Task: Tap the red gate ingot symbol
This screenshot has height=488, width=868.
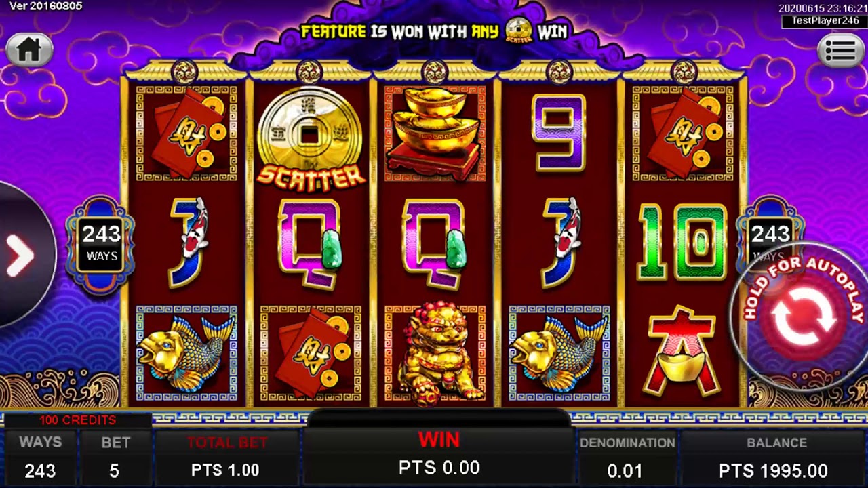Action: [x=682, y=351]
